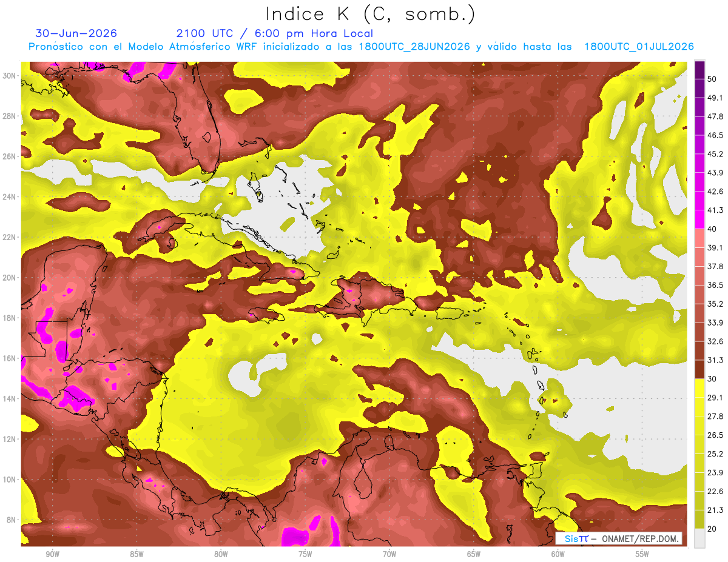Click the colorbar label "31.3"
The image size is (728, 562).
click(x=715, y=360)
